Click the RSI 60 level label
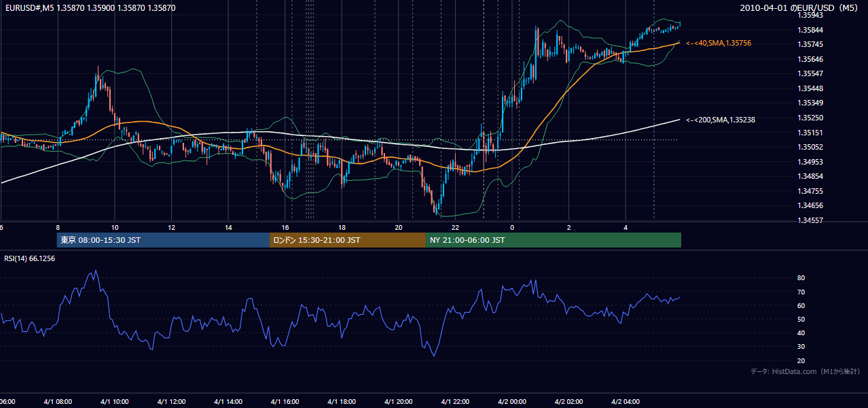 [801, 305]
